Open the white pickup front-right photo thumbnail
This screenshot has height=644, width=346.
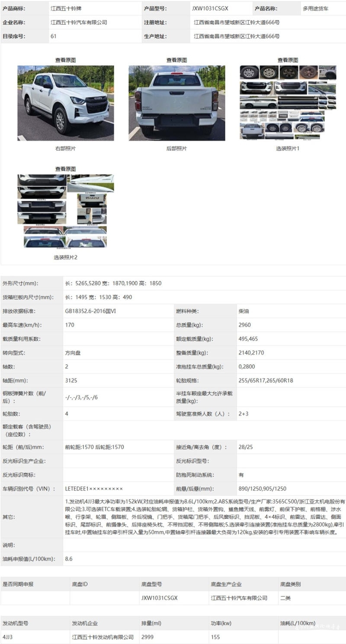[66, 103]
